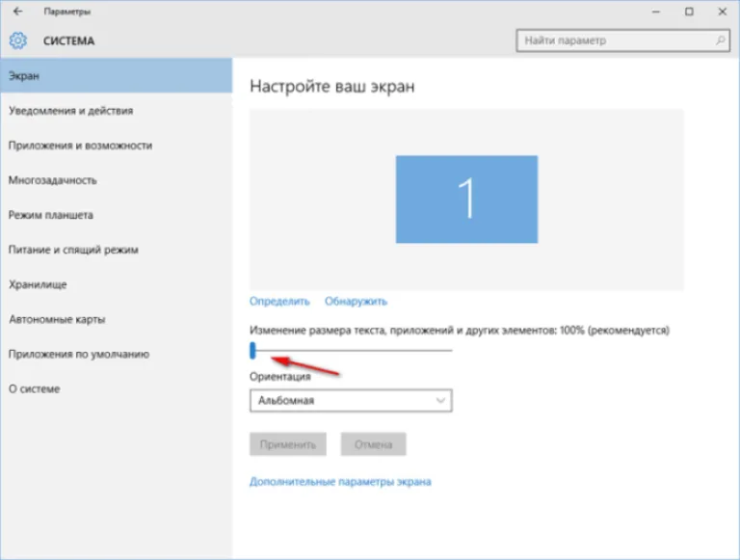
Task: Open the Ориентация dropdown set to Альбомная
Action: pos(351,400)
